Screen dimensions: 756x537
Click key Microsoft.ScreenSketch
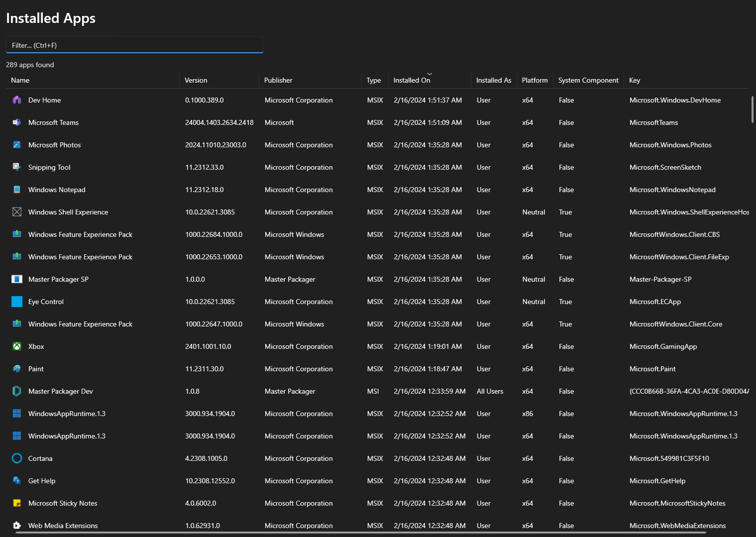pos(665,167)
